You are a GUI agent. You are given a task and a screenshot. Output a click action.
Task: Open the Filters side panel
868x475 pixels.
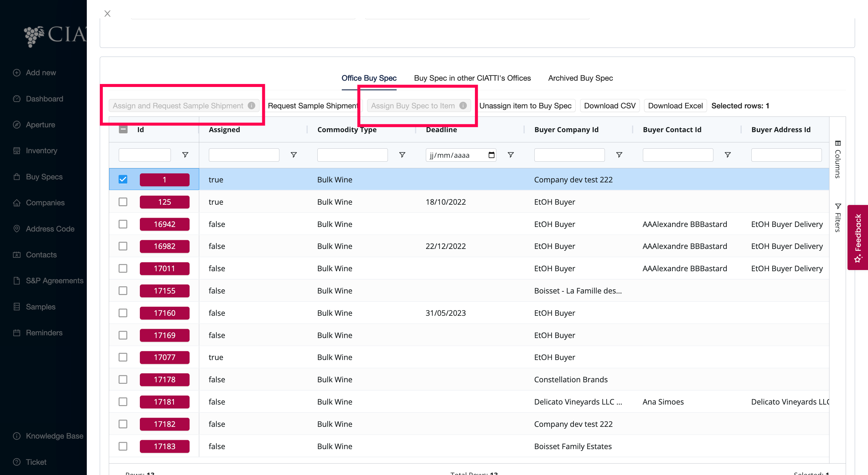837,217
